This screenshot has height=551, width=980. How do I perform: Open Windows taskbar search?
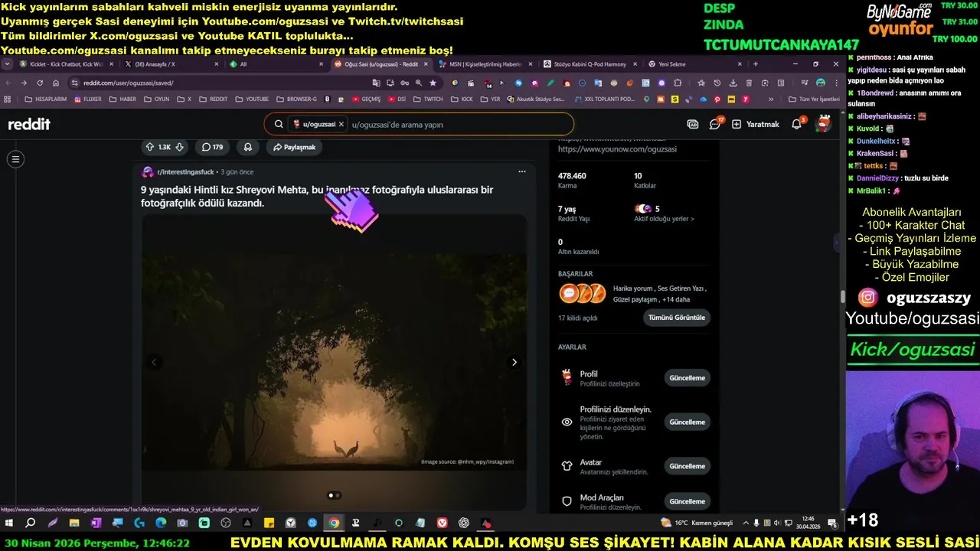click(x=31, y=523)
